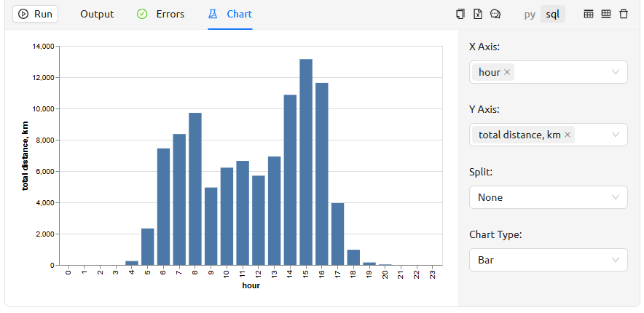Select the Chart tab
Screen dimensions: 644x313
[230, 14]
